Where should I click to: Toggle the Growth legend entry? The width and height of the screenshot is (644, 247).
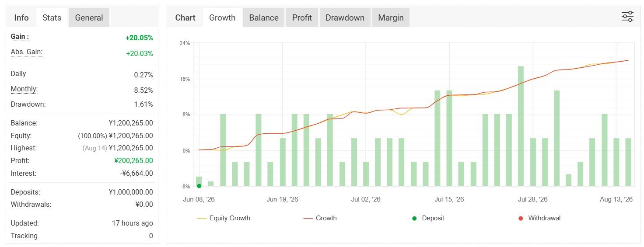point(320,218)
